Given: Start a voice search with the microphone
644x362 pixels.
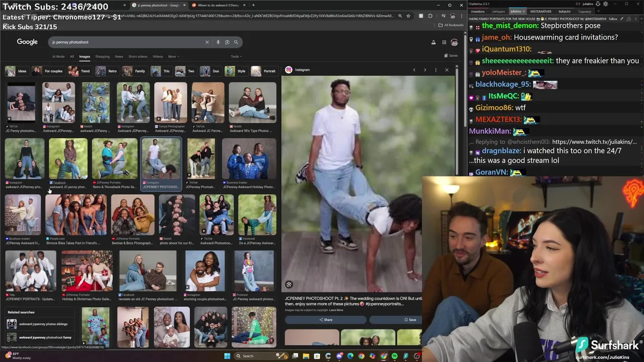Looking at the screenshot, I should point(218,42).
